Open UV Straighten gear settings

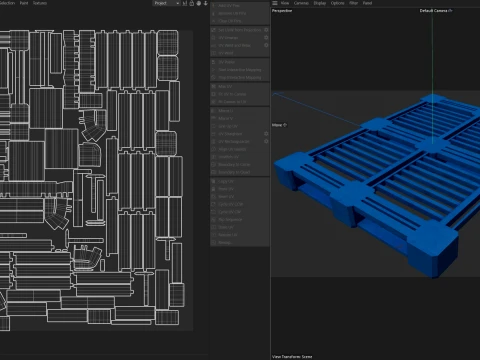(266, 134)
